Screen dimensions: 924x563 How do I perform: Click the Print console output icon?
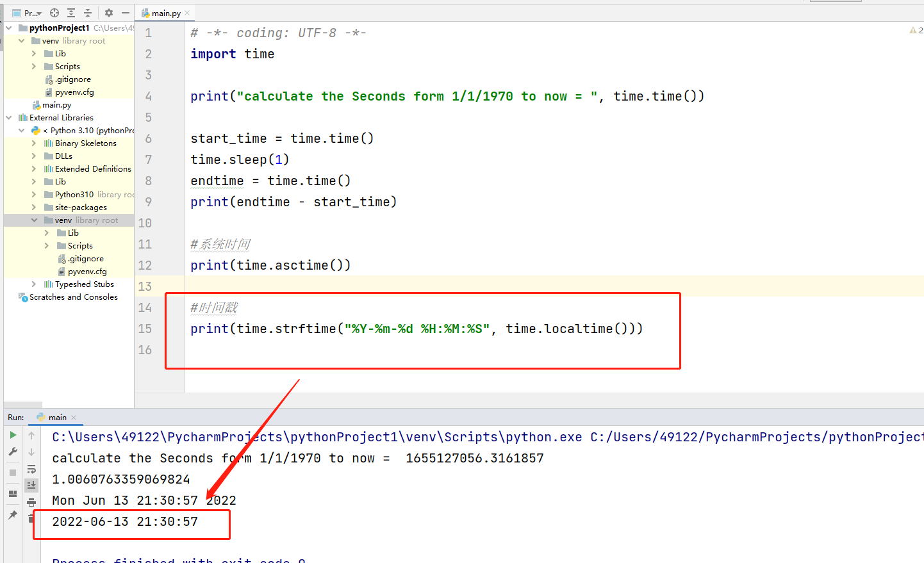click(31, 502)
